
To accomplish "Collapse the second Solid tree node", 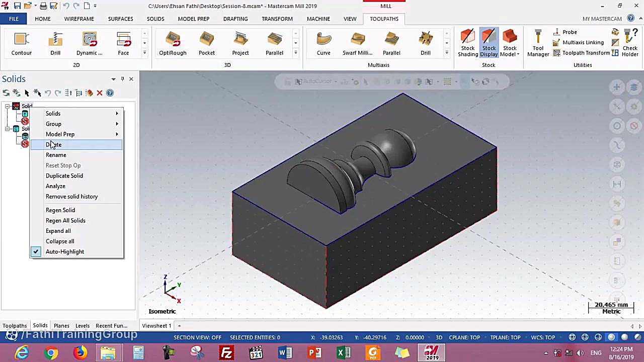I will tap(8, 129).
